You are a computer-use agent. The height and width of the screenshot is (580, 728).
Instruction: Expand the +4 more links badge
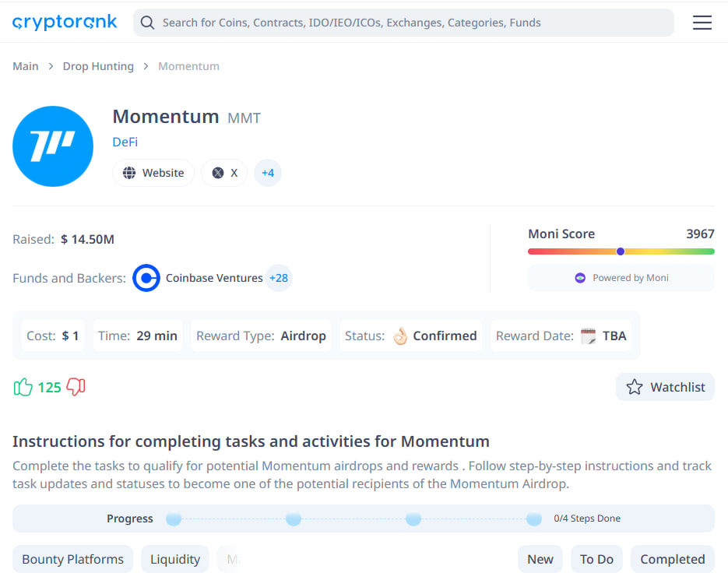(267, 173)
